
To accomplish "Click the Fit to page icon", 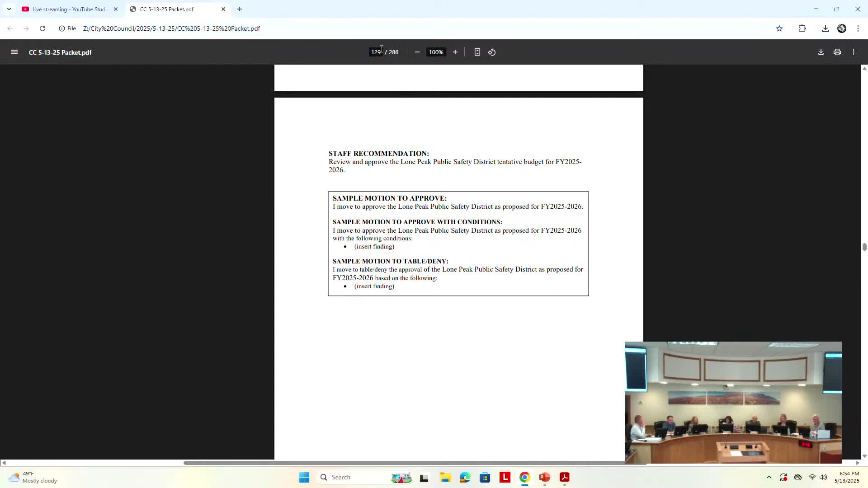I will (477, 52).
